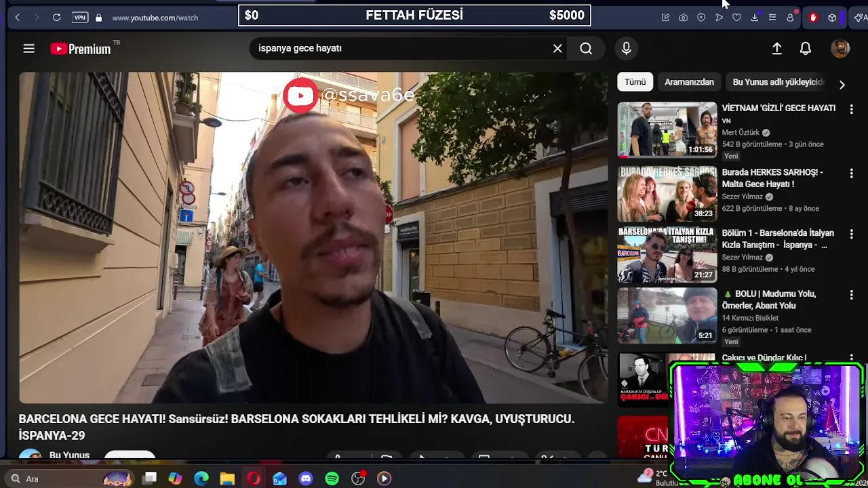Open thumbnail of BOLU Mudurnu Yolu video
868x488 pixels.
point(667,316)
